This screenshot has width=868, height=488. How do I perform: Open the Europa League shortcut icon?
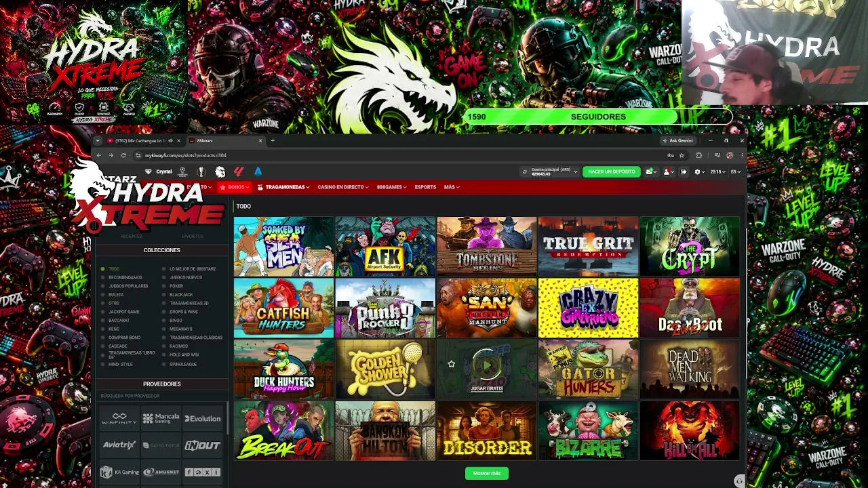tap(201, 171)
